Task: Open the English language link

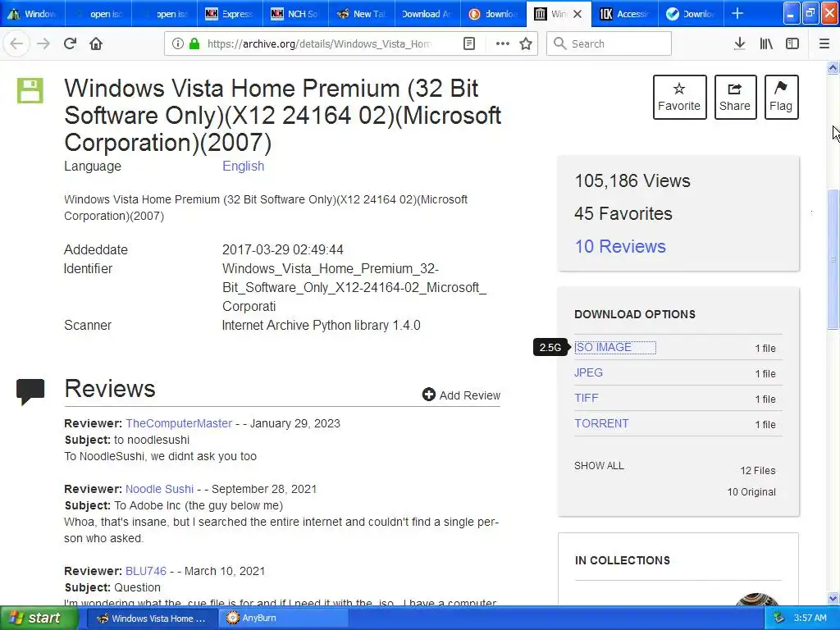Action: (243, 166)
